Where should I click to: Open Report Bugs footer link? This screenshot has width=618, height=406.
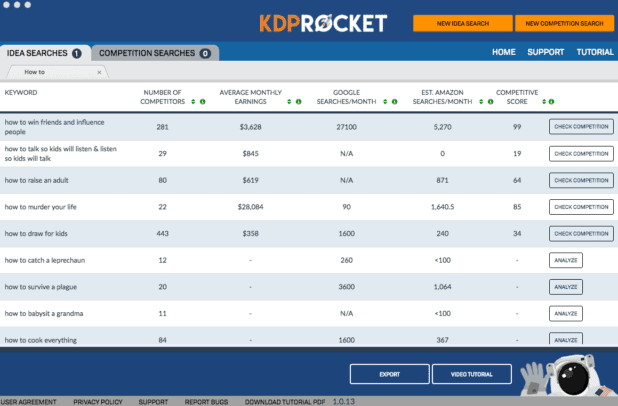coord(206,402)
